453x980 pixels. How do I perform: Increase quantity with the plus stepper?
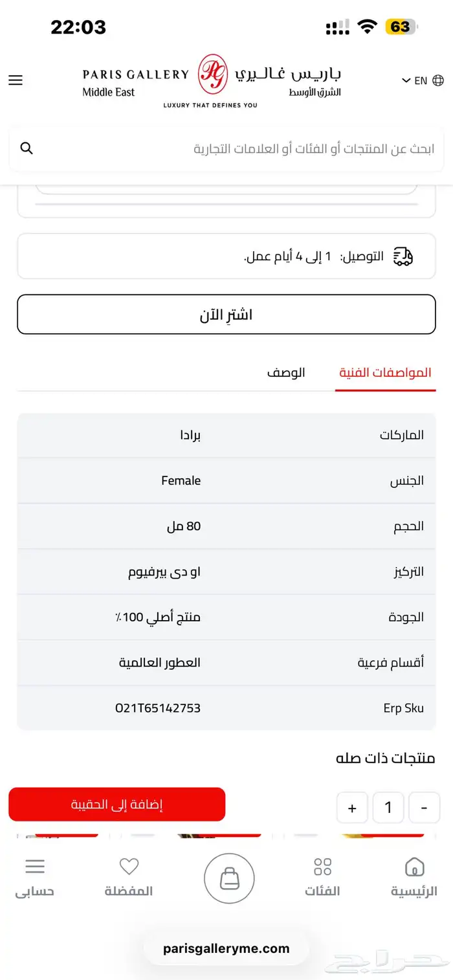[x=352, y=807]
